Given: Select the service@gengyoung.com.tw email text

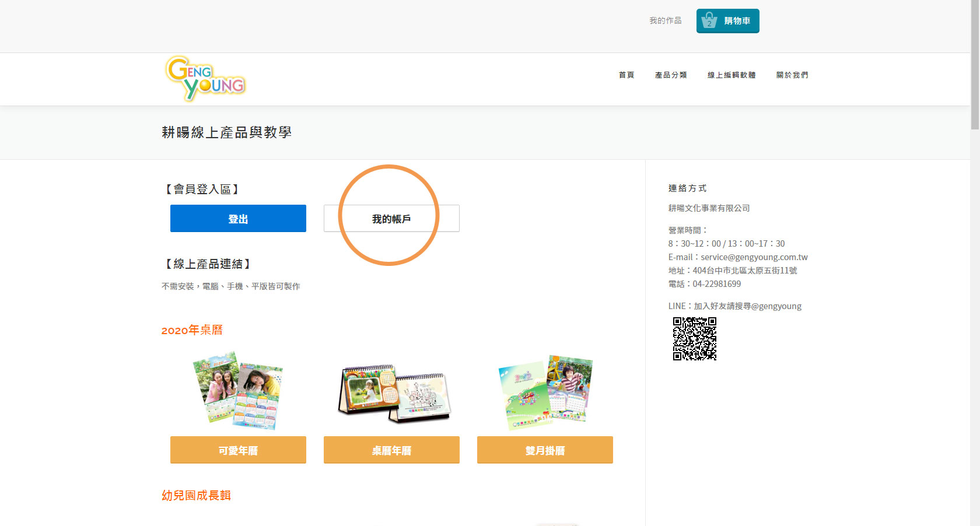Looking at the screenshot, I should (754, 257).
